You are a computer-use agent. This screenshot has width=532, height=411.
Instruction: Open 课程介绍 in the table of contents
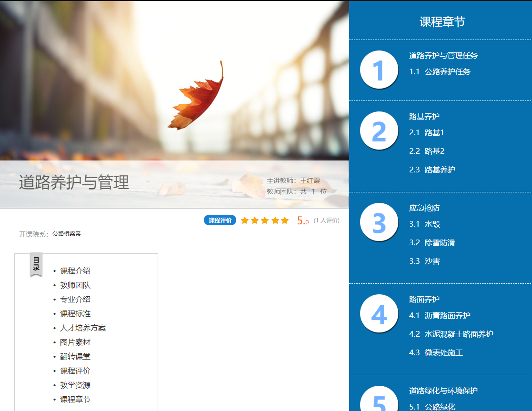pos(75,271)
